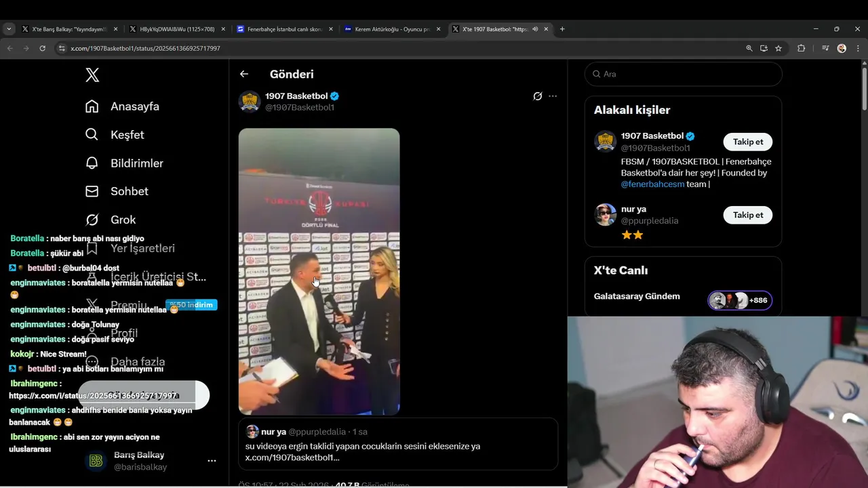Open Sohbet messages
The image size is (868, 488).
130,191
